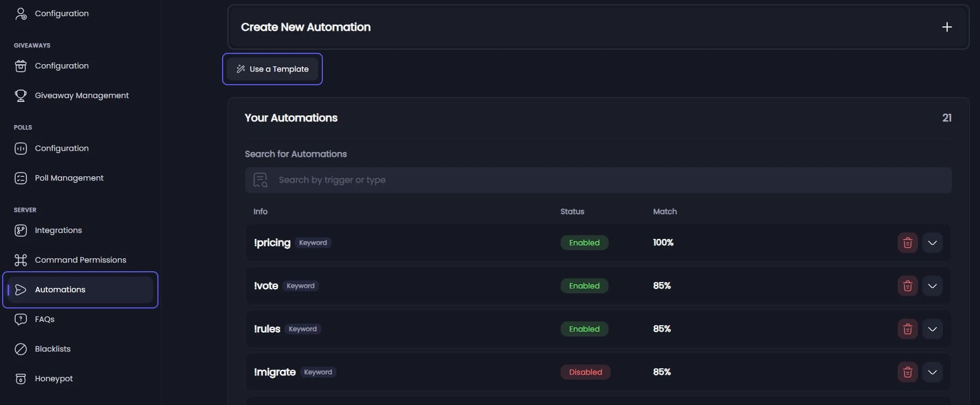Click the Match column header
Screen dimensions: 980x405
point(665,211)
